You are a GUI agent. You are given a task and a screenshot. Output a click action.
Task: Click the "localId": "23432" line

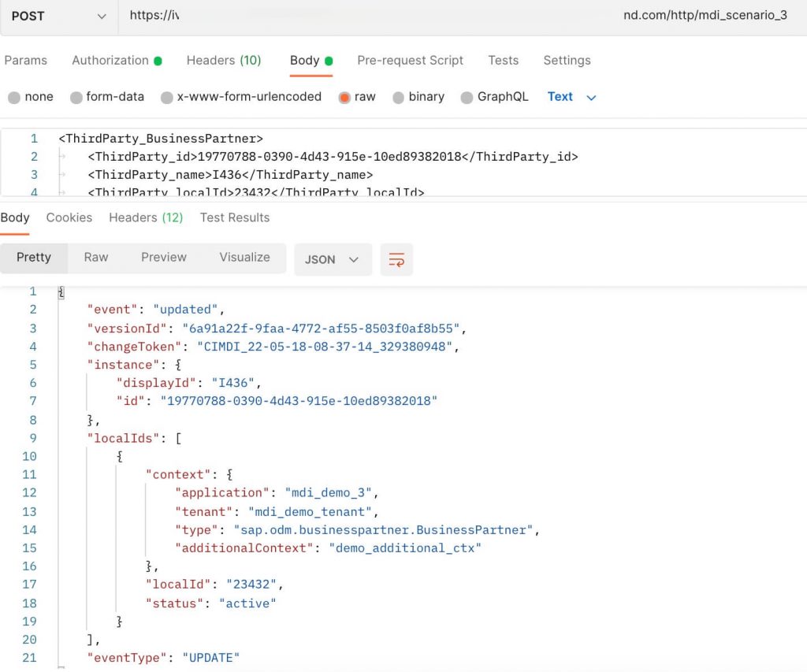pos(214,585)
